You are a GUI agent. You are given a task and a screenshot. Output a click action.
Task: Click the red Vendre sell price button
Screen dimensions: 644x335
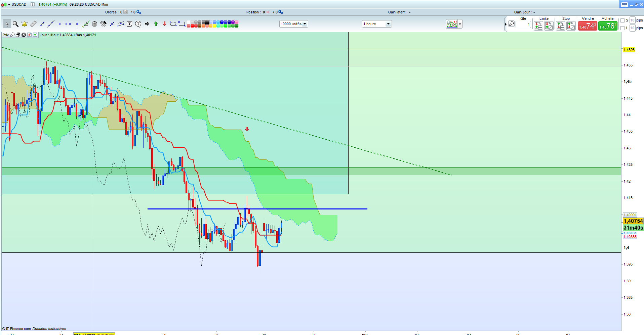pyautogui.click(x=588, y=26)
